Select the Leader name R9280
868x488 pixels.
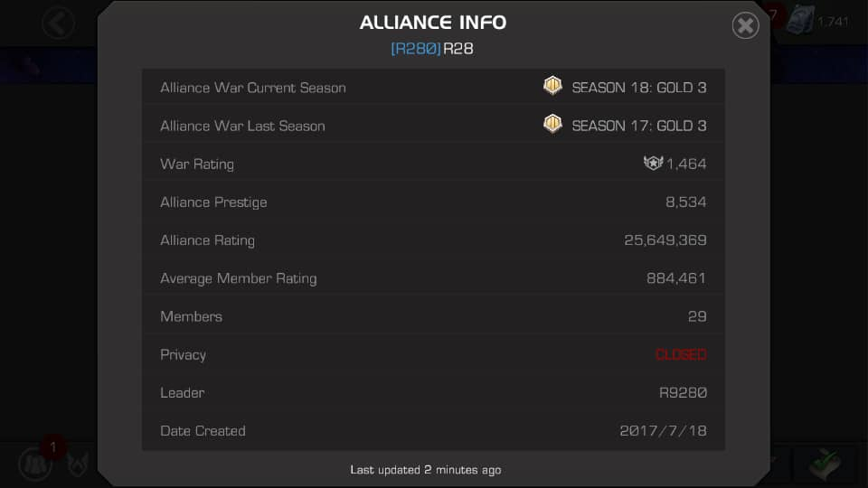[683, 393]
